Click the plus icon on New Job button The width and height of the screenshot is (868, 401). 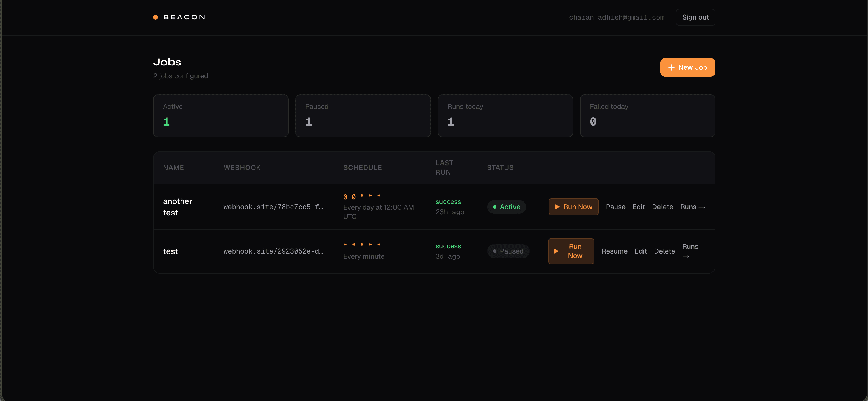pos(671,67)
